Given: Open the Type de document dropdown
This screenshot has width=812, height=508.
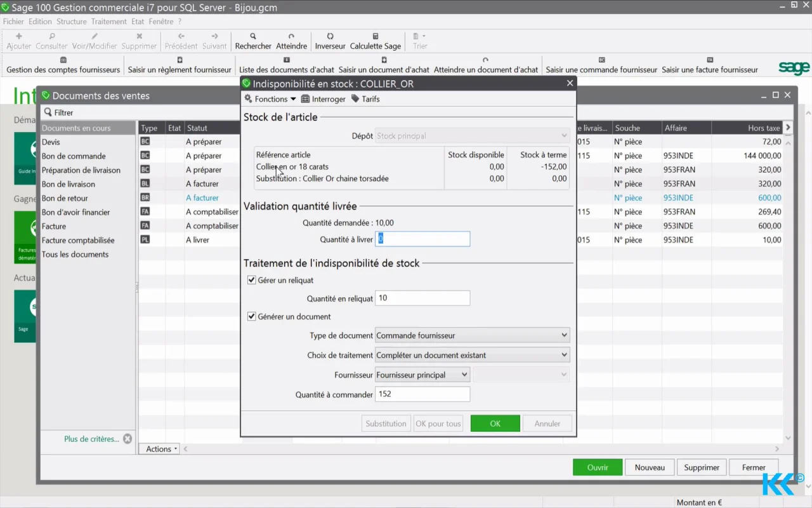Looking at the screenshot, I should point(472,335).
